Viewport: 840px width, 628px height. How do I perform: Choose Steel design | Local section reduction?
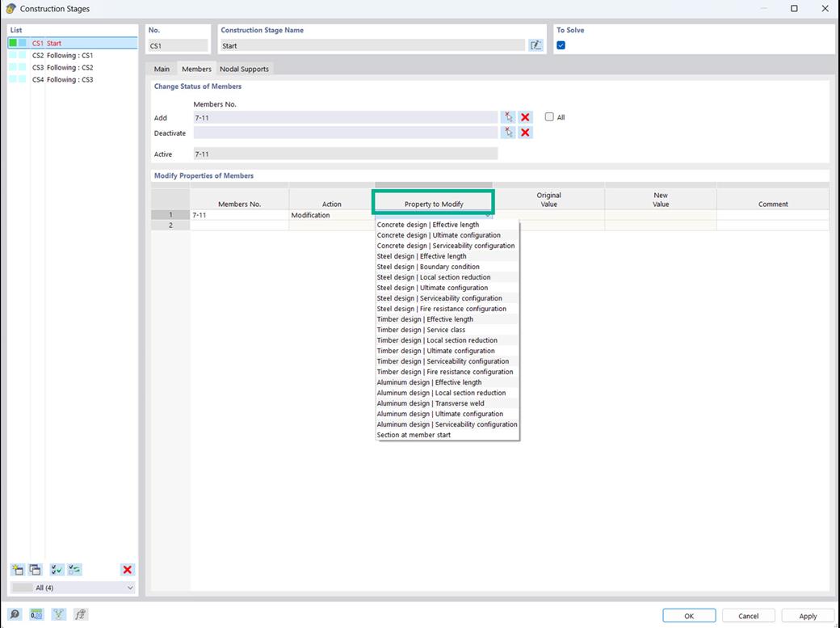(x=447, y=277)
